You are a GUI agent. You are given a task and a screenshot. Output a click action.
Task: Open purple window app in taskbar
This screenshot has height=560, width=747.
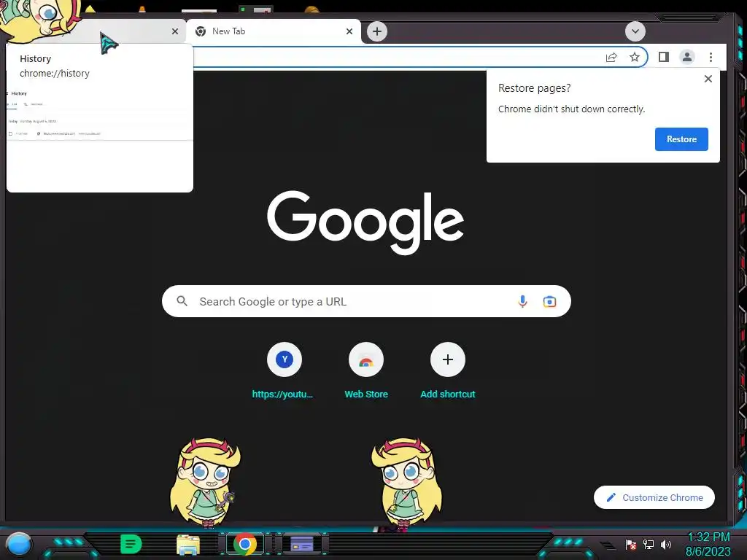tap(302, 544)
